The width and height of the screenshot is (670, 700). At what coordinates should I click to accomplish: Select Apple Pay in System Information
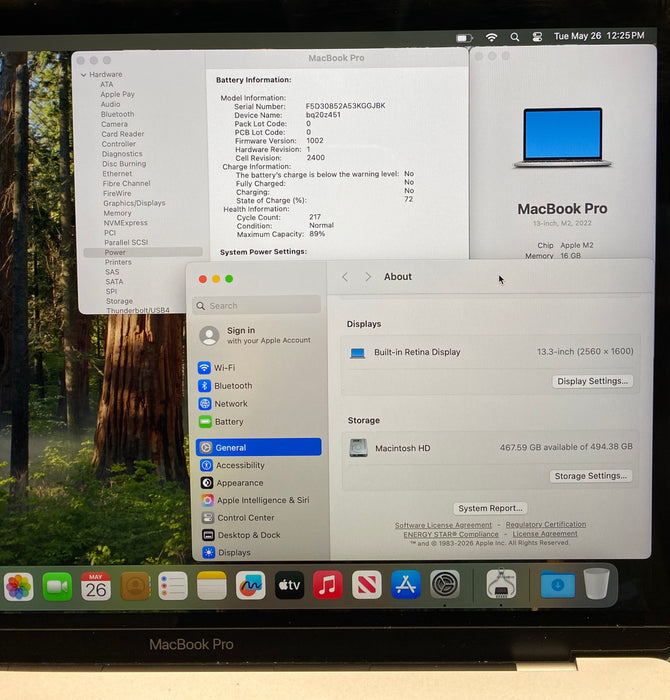[x=117, y=94]
